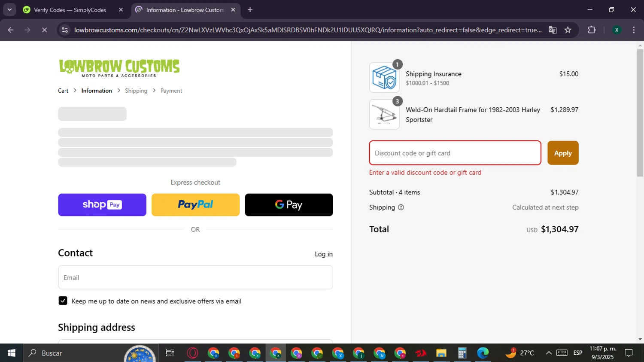Click the Shipping breadcrumb step
This screenshot has height=362, width=644.
point(136,91)
